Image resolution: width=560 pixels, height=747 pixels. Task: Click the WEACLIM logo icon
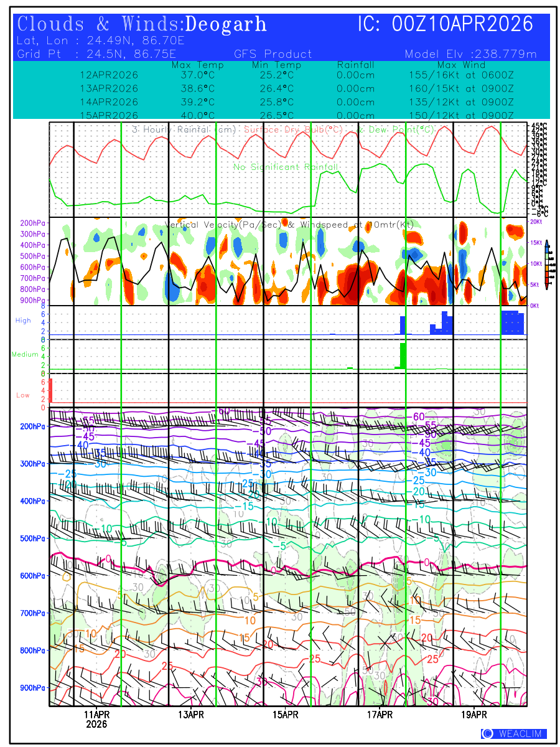[487, 733]
